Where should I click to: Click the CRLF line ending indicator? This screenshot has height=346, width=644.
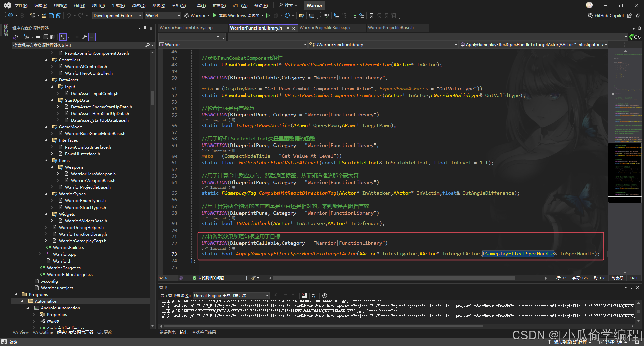point(634,278)
